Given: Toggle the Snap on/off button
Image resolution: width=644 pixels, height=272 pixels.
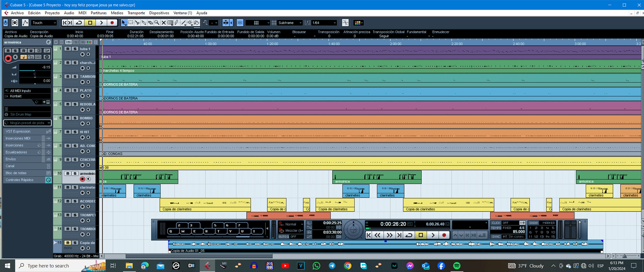Looking at the screenshot, I should (240, 23).
